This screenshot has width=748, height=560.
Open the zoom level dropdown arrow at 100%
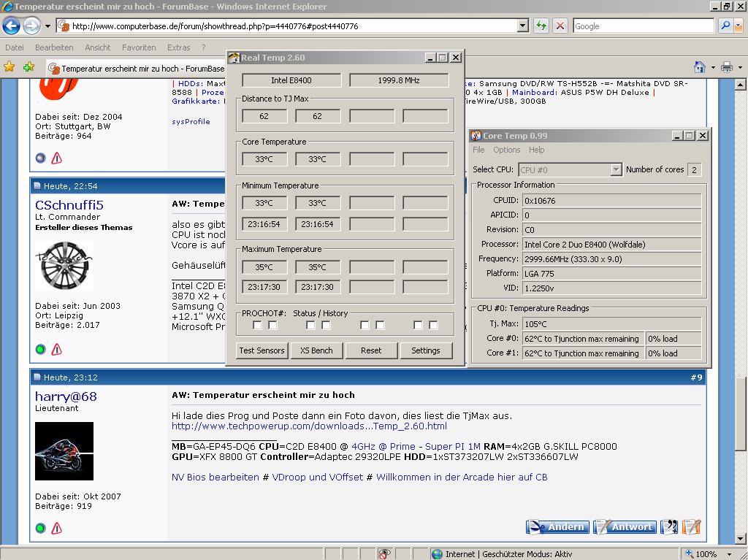coord(730,554)
